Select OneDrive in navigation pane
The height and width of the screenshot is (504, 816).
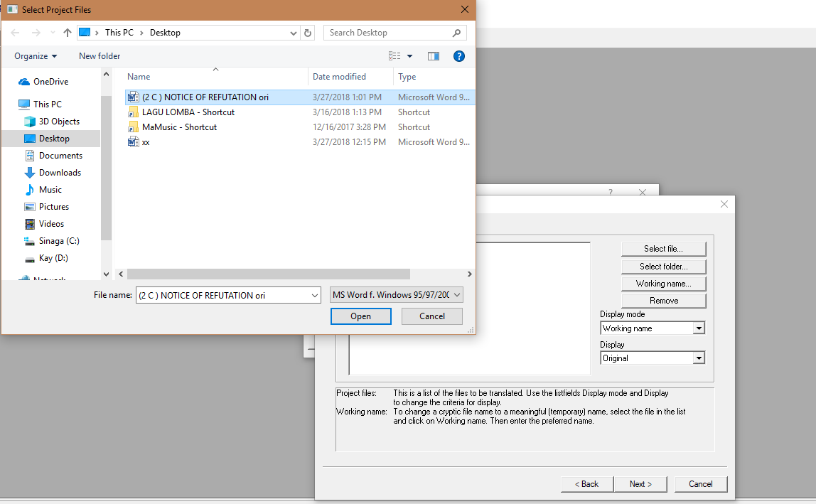point(51,82)
